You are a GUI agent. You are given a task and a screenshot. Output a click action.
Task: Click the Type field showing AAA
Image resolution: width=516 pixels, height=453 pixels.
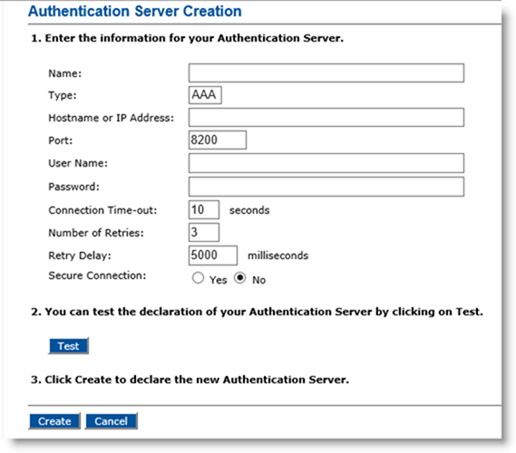[x=205, y=95]
